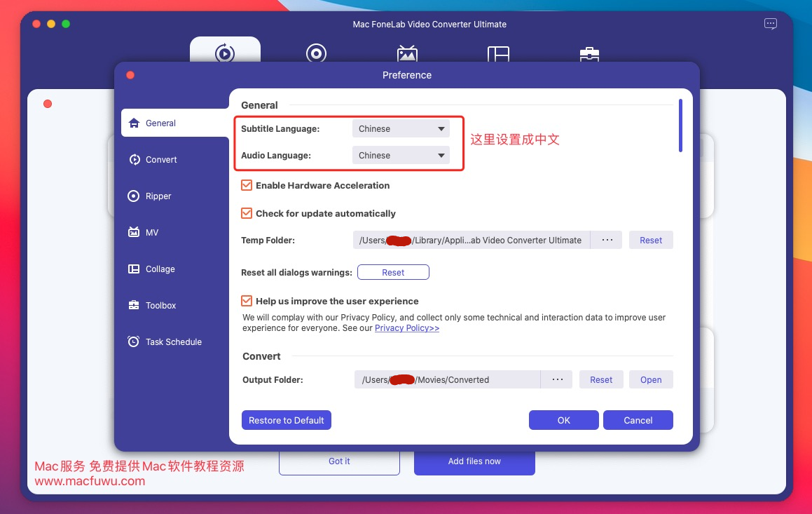Click the MV icon in Preference sidebar

[x=134, y=232]
